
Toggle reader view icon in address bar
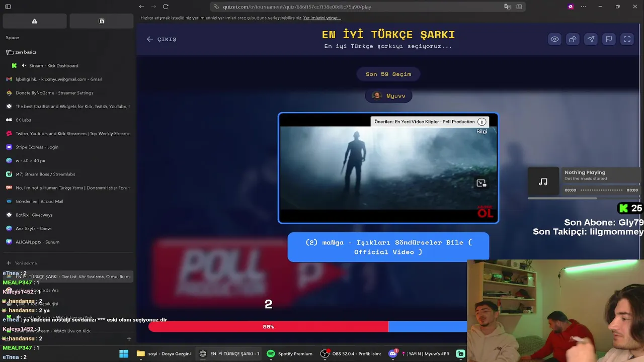click(x=519, y=7)
